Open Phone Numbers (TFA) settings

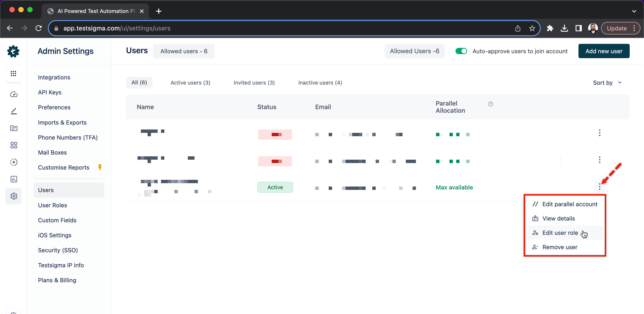point(68,138)
